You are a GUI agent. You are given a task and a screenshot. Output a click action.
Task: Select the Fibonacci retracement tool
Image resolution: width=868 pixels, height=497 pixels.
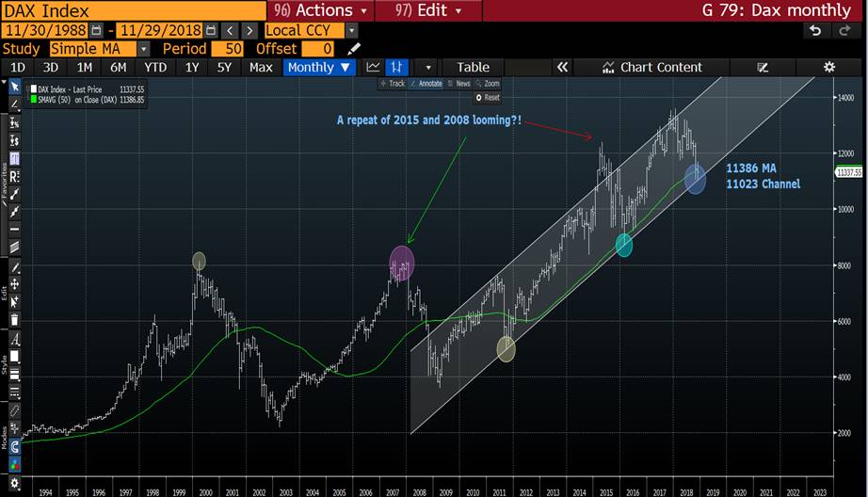click(14, 159)
